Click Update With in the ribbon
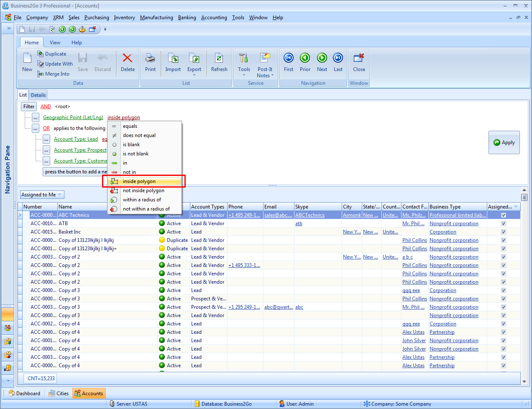 click(55, 64)
